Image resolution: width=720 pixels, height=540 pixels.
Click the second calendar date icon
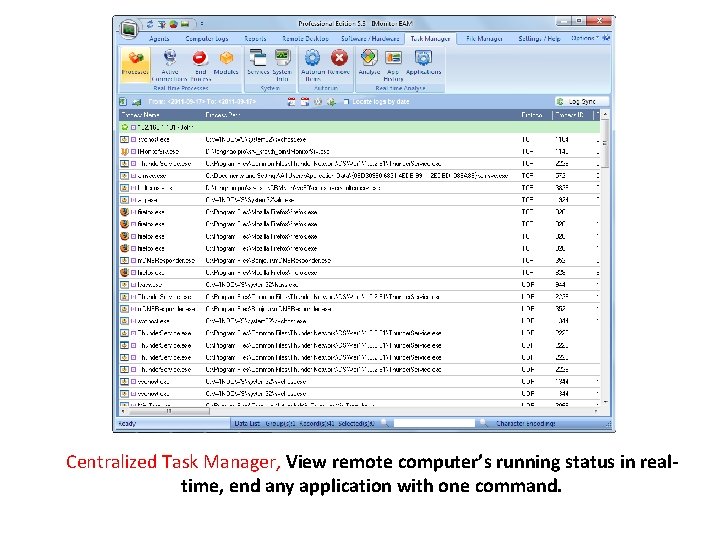pos(304,102)
